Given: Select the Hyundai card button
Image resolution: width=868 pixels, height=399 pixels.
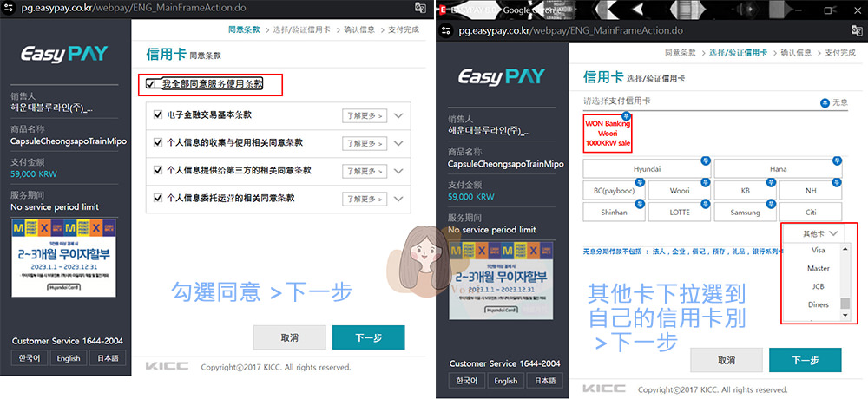Looking at the screenshot, I should (647, 169).
